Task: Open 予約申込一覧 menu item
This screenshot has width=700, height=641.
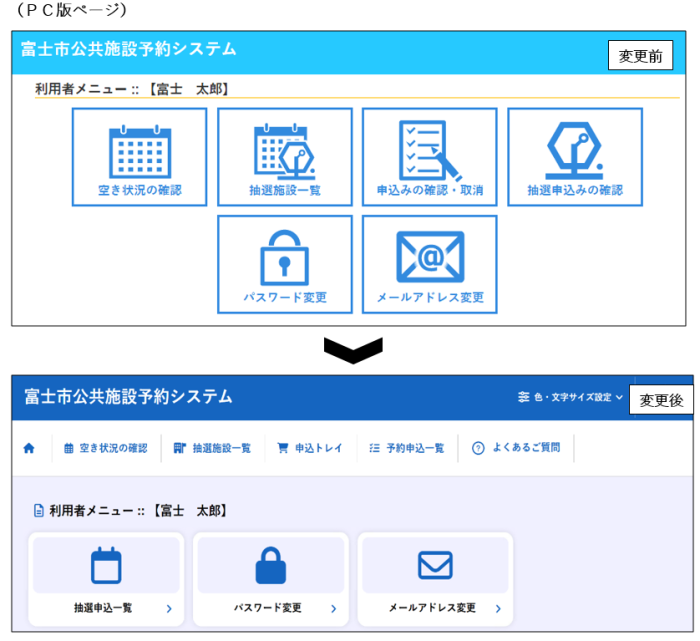Action: (407, 448)
